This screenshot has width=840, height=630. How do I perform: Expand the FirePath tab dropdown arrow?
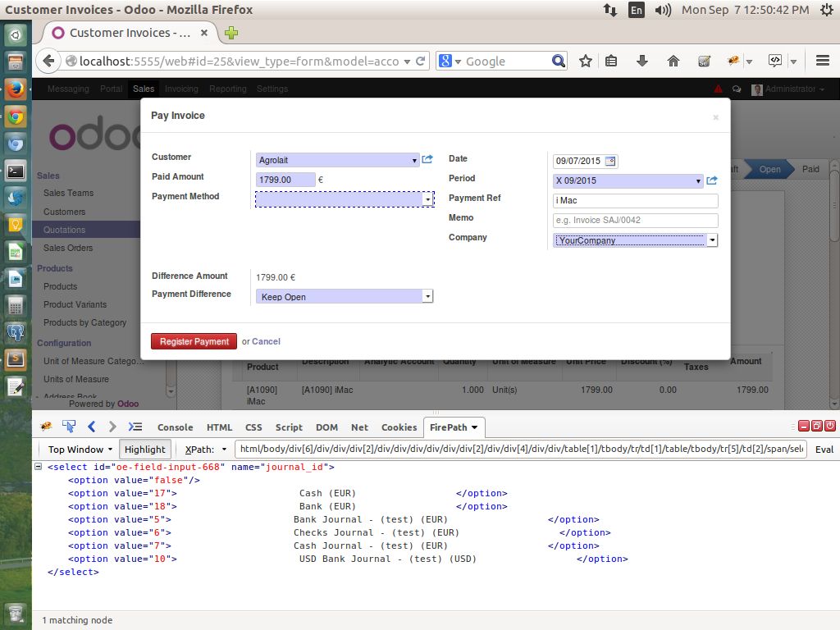point(475,427)
